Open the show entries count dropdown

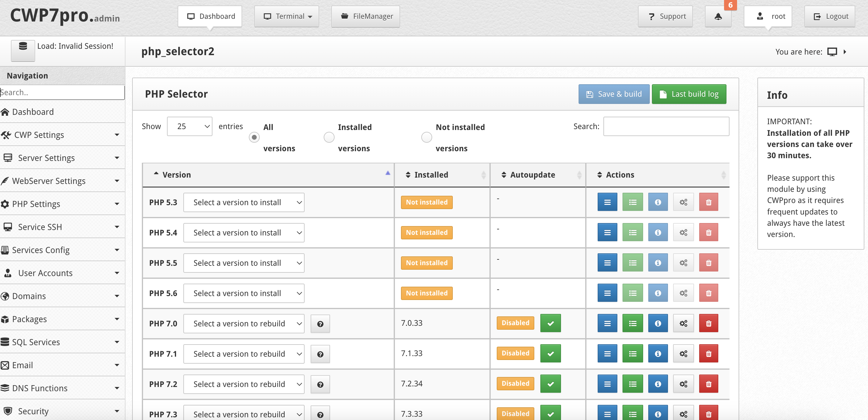click(x=189, y=126)
